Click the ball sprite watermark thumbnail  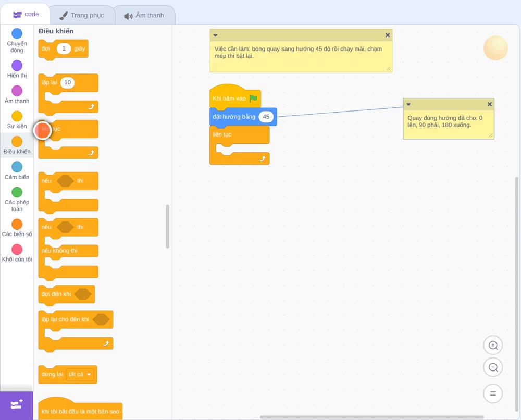[x=496, y=48]
